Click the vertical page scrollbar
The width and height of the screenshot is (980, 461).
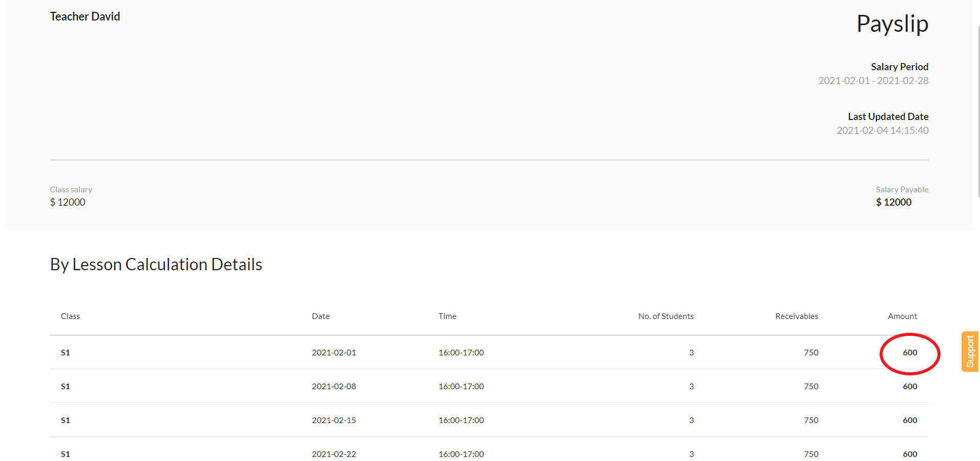[x=978, y=112]
